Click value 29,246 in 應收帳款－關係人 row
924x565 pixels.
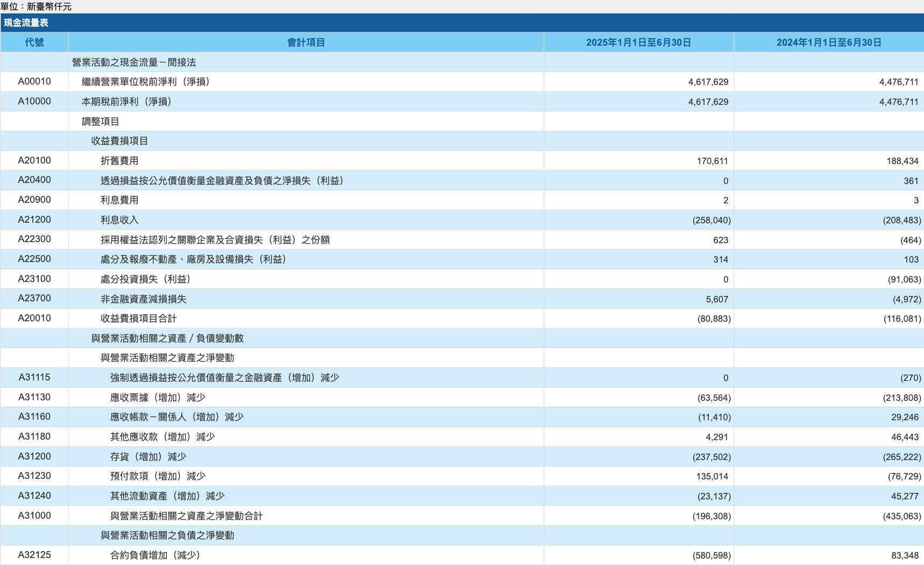[x=905, y=418]
